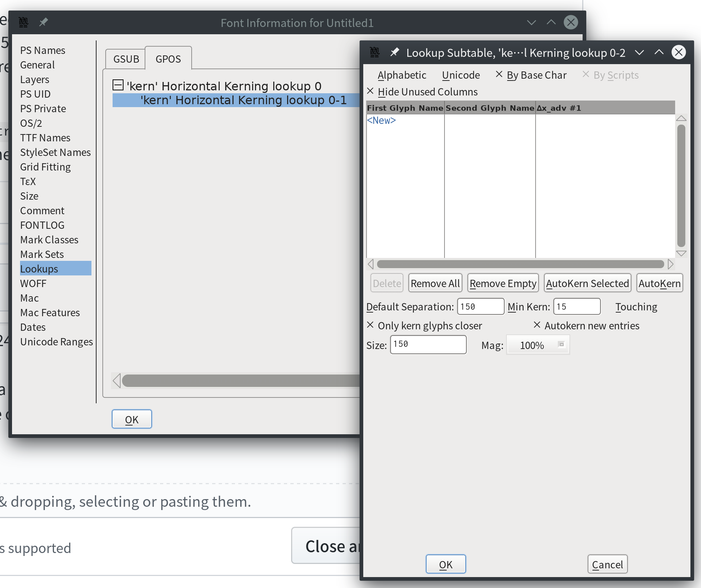This screenshot has width=701, height=588.
Task: Click the AutoKern button
Action: pyautogui.click(x=659, y=283)
